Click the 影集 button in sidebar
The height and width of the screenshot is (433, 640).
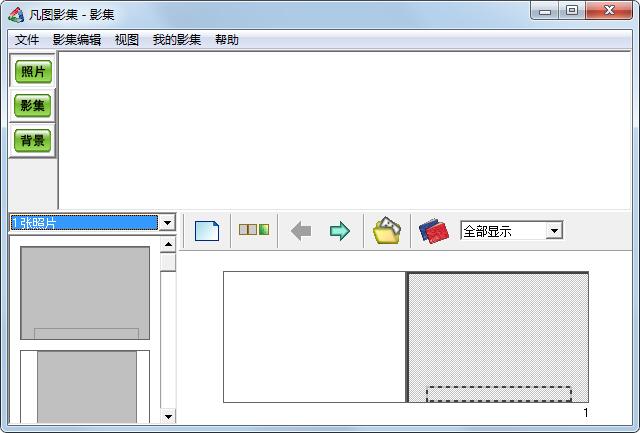(x=33, y=106)
